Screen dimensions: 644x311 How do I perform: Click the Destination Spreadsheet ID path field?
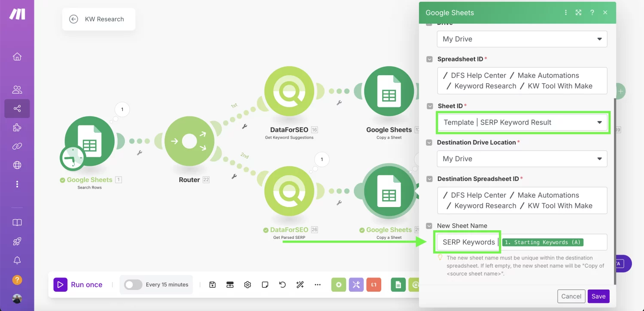(522, 201)
